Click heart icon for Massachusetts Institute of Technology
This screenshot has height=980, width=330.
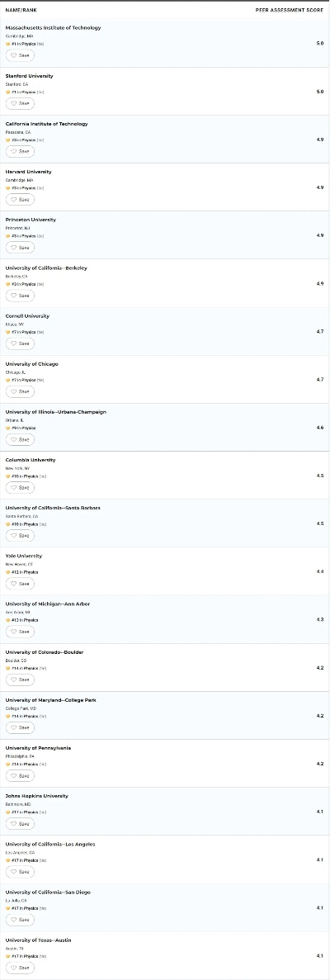click(x=14, y=55)
